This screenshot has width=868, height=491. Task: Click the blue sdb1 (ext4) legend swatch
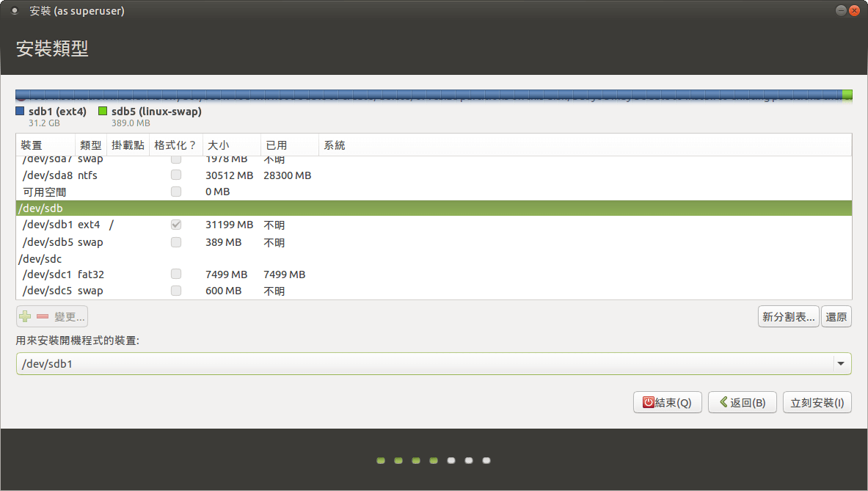[21, 112]
